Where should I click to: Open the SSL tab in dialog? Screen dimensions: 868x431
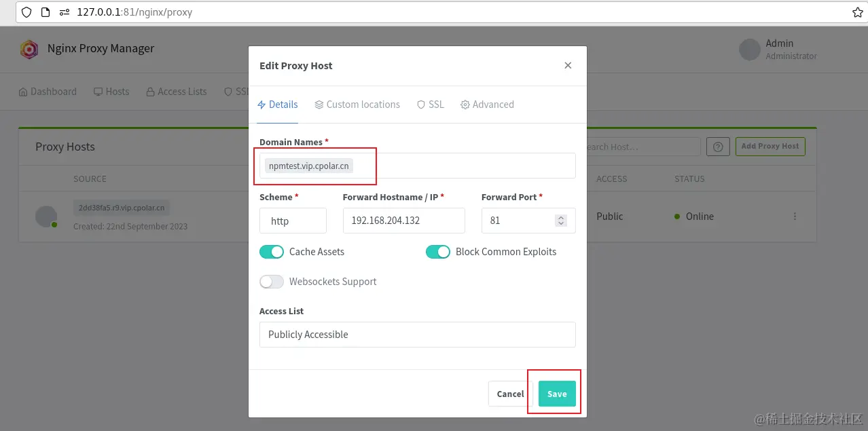[x=431, y=105]
